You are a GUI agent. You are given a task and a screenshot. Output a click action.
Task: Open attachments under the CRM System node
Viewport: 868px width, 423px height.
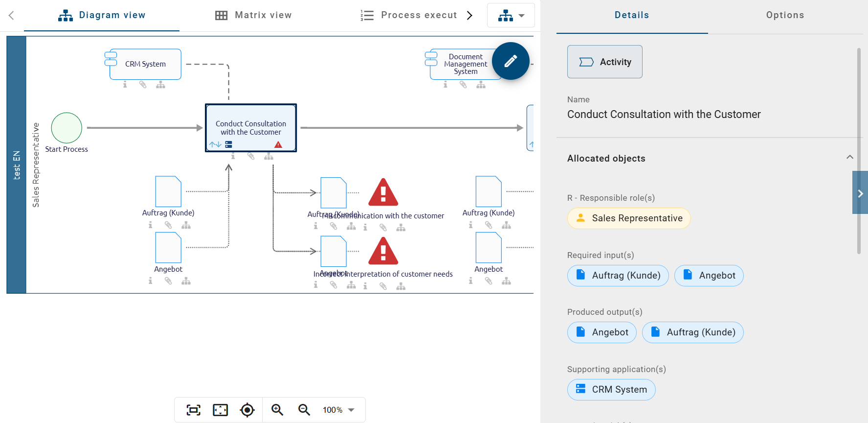click(143, 85)
